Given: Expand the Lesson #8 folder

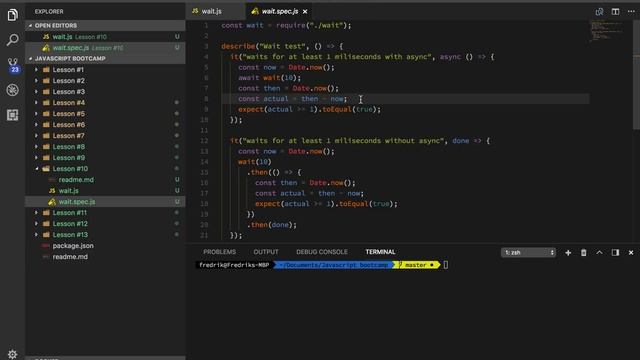Looking at the screenshot, I should [x=105, y=147].
